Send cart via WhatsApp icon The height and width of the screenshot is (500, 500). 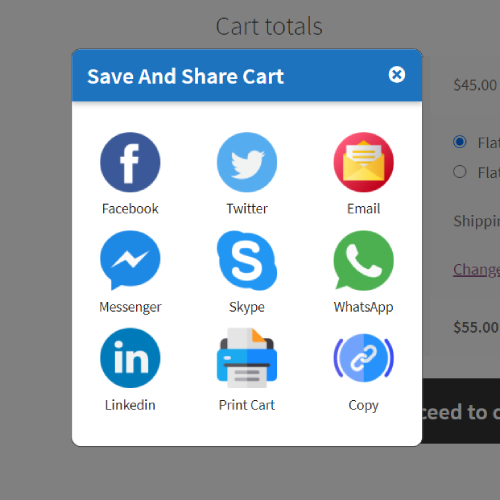(x=363, y=260)
